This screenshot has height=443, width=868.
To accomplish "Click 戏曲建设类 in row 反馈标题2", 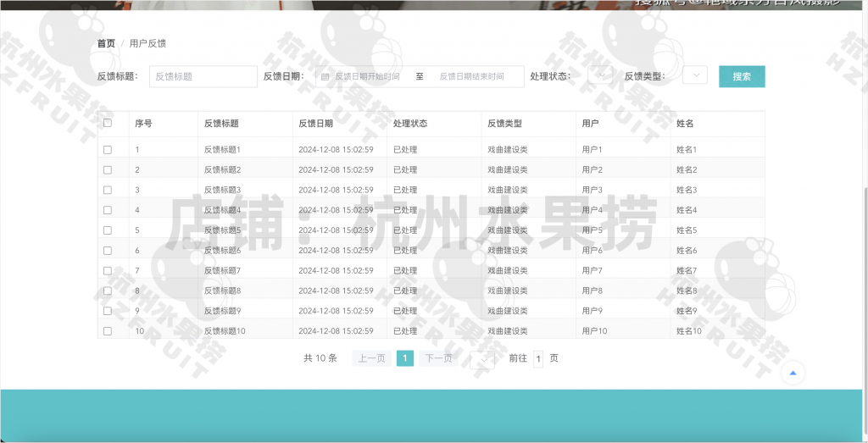I will click(508, 169).
